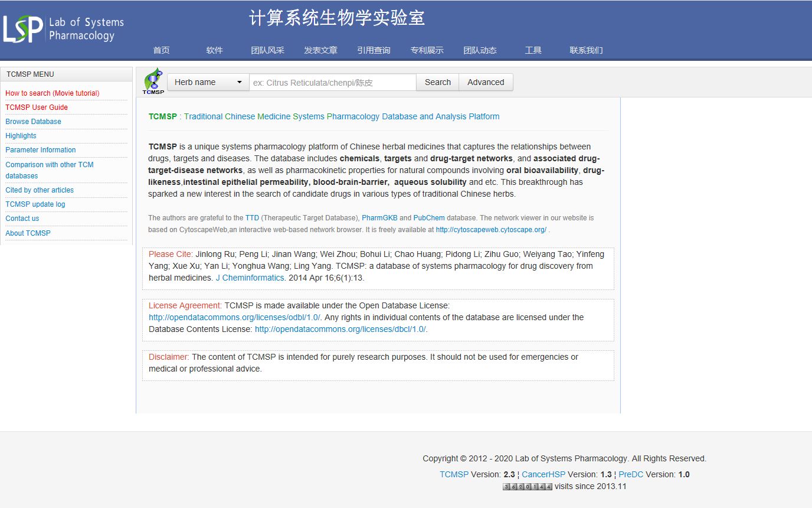Click the TCMSP MENU panel header
Image resolution: width=812 pixels, height=508 pixels.
66,74
